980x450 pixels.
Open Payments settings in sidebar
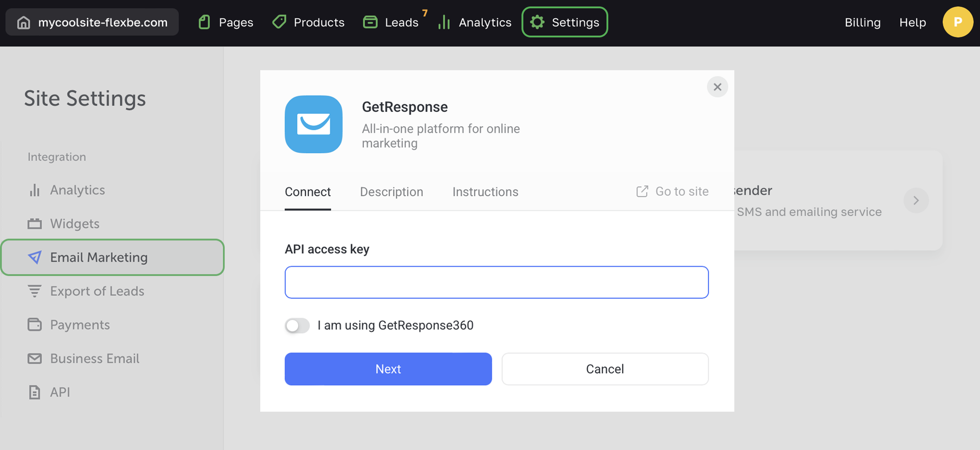pos(80,325)
